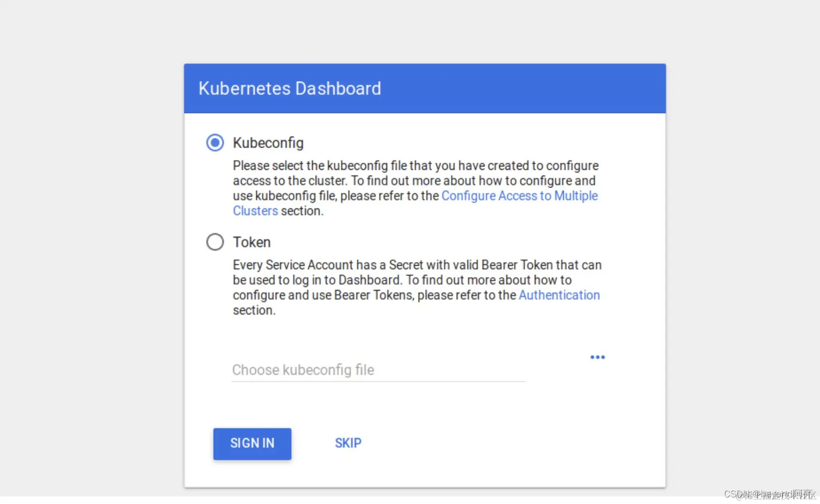The height and width of the screenshot is (504, 820).
Task: Click the word Clusters in the link
Action: [255, 211]
